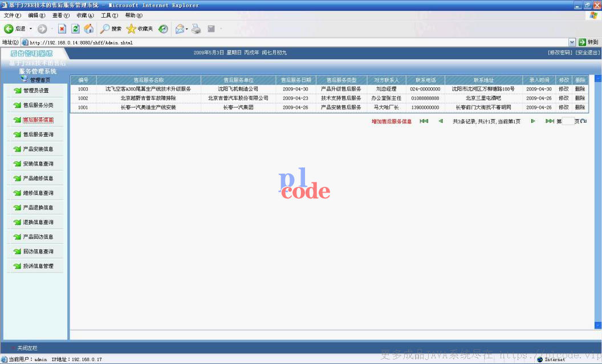Viewport: 602px width, 364px height.
Task: Jump to first page of records
Action: point(424,121)
